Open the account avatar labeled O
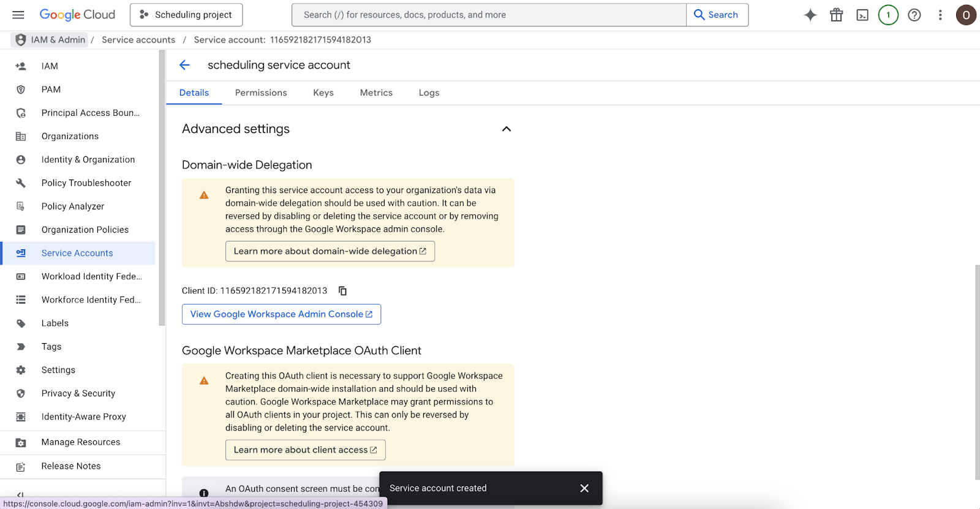980x509 pixels. [x=966, y=15]
